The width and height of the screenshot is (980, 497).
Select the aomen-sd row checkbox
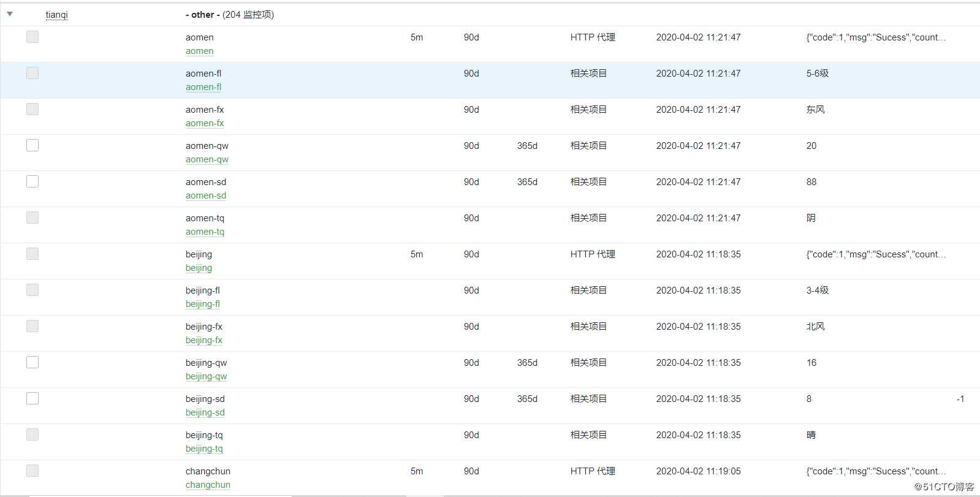tap(32, 181)
